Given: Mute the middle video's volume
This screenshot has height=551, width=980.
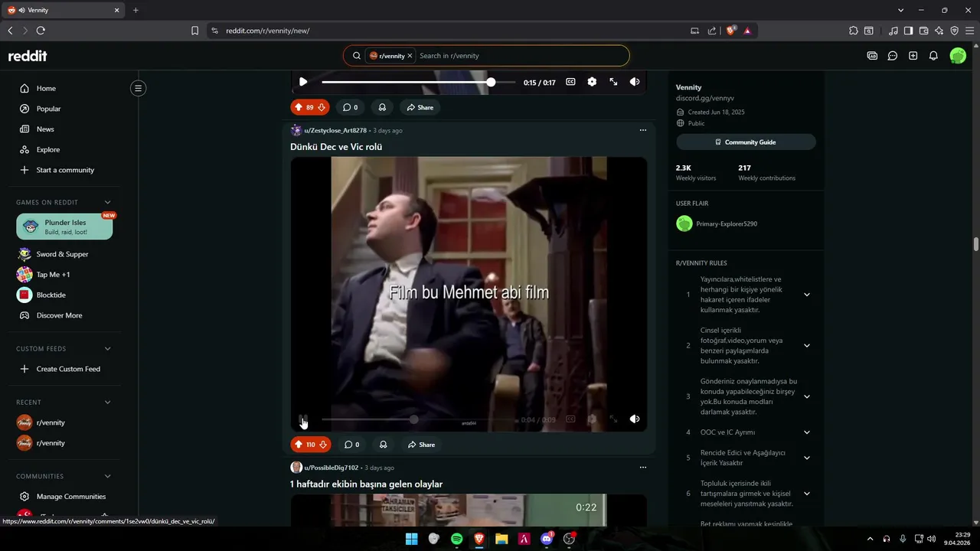Looking at the screenshot, I should click(635, 419).
